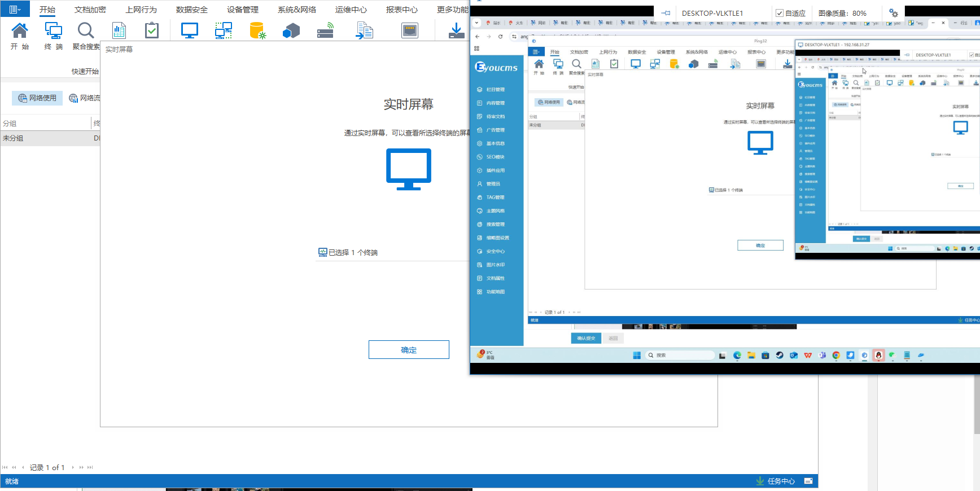Screen dimensions: 980x491
Task: Reload the page in the remote screen's browser
Action: point(500,37)
